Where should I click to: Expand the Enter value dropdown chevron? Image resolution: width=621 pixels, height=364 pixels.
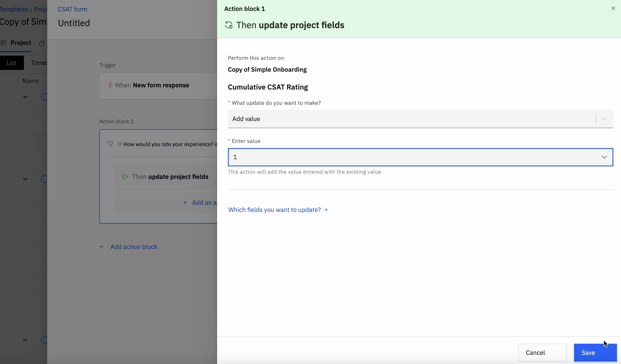(x=604, y=157)
